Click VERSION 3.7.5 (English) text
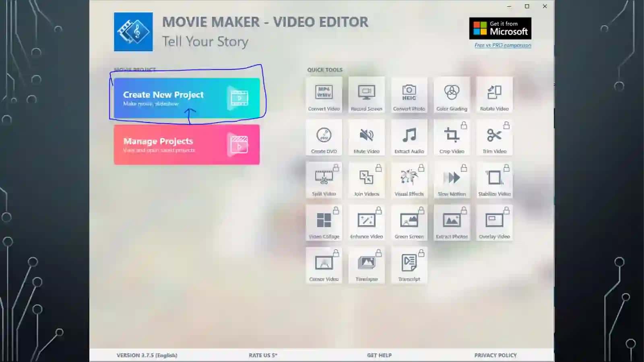The height and width of the screenshot is (362, 644). pos(147,355)
